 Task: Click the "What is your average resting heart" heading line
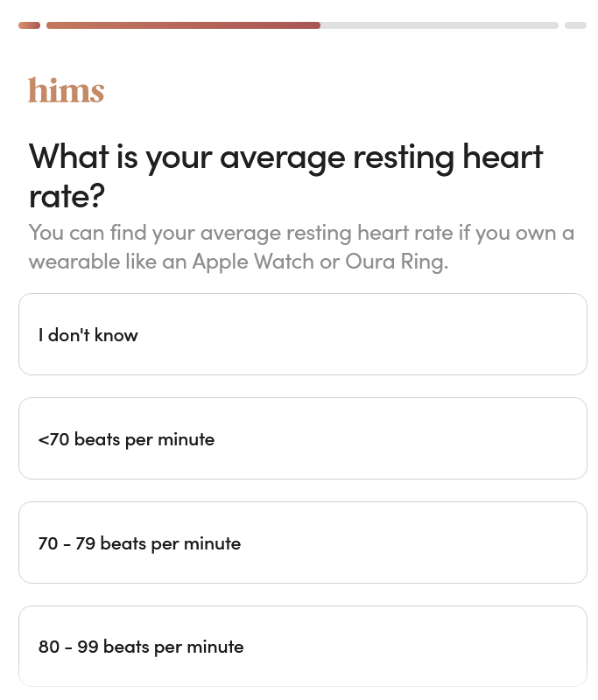click(x=285, y=157)
